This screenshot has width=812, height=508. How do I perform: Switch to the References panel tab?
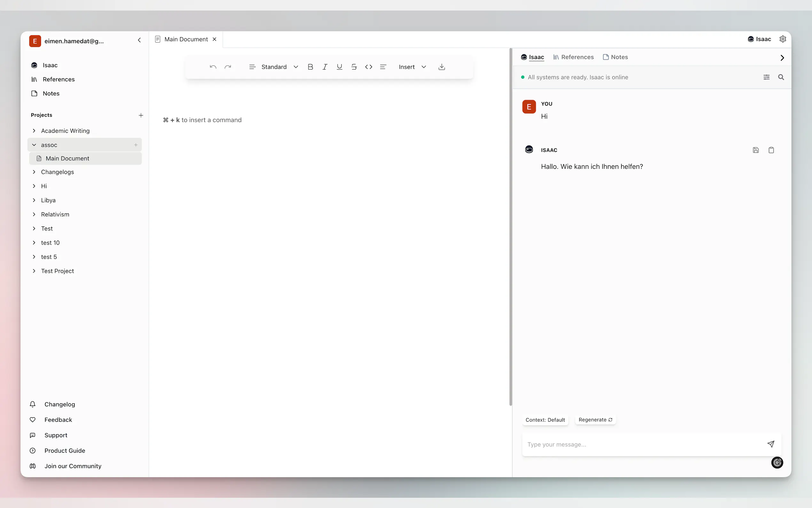click(573, 57)
